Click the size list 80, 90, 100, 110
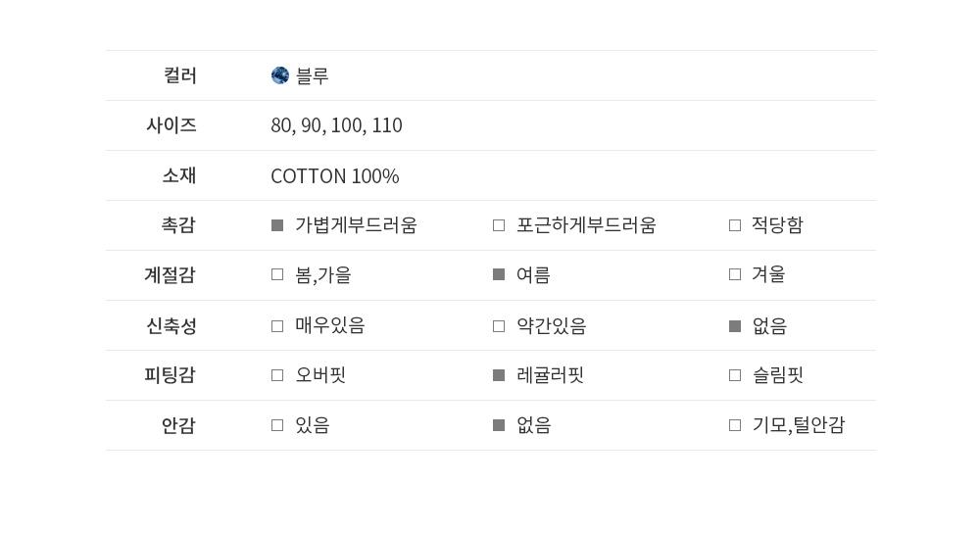This screenshot has width=980, height=533. [x=336, y=125]
